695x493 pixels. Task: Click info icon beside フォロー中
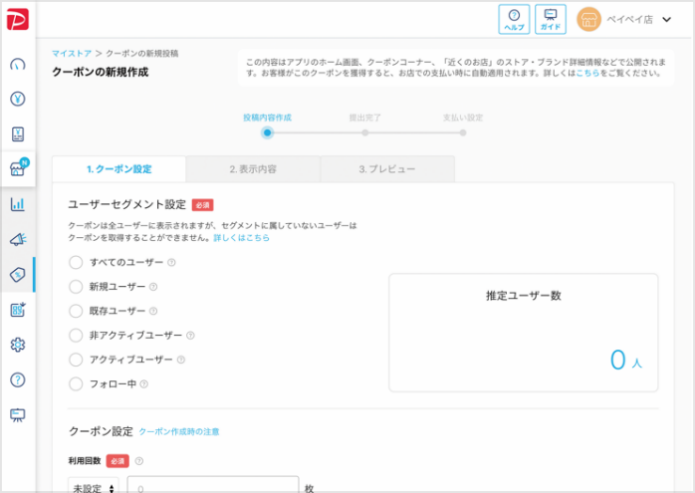[x=144, y=384]
